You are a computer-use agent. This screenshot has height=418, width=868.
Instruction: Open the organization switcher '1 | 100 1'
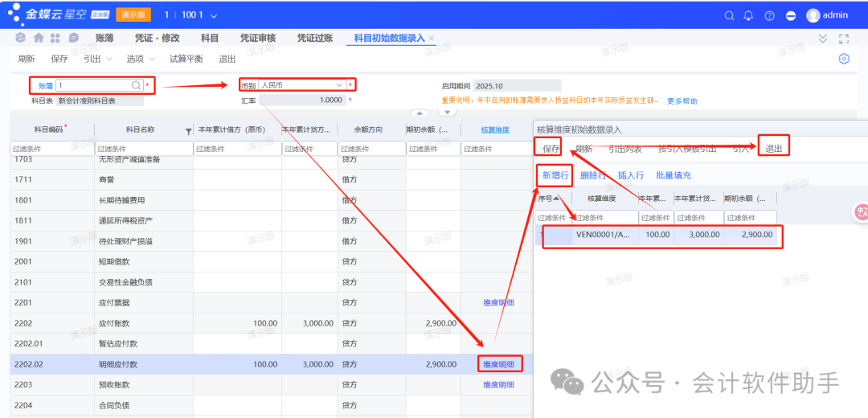pyautogui.click(x=190, y=15)
